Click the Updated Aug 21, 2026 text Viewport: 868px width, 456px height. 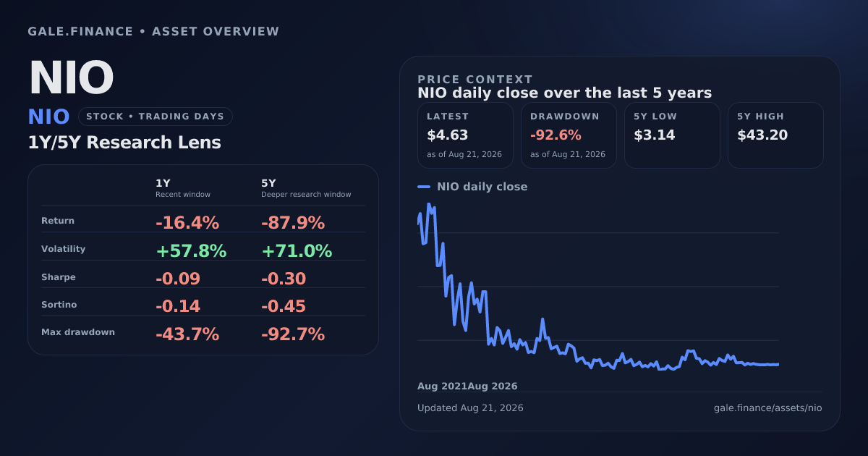tap(470, 408)
